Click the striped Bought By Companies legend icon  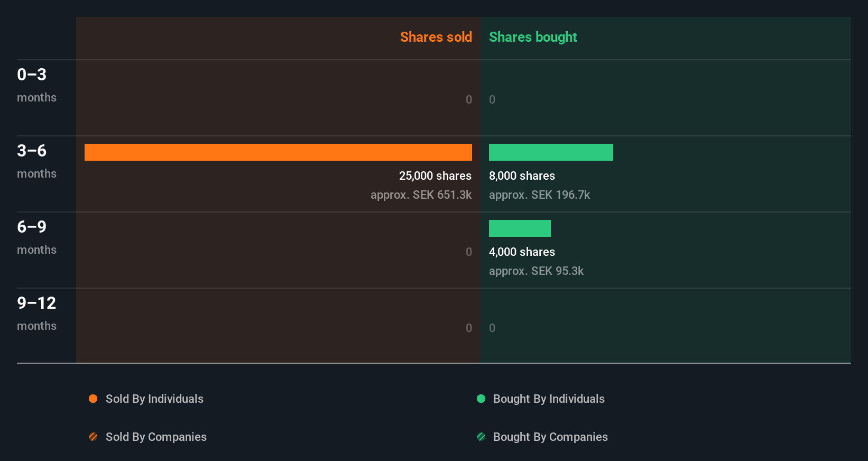481,437
